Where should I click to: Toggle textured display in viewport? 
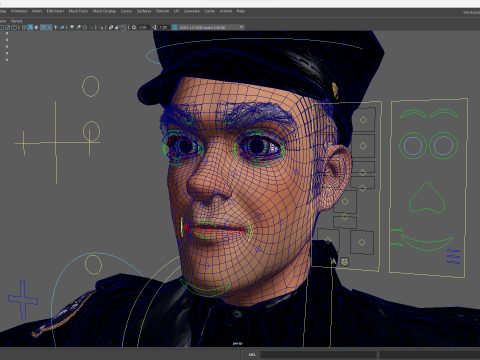tap(49, 27)
